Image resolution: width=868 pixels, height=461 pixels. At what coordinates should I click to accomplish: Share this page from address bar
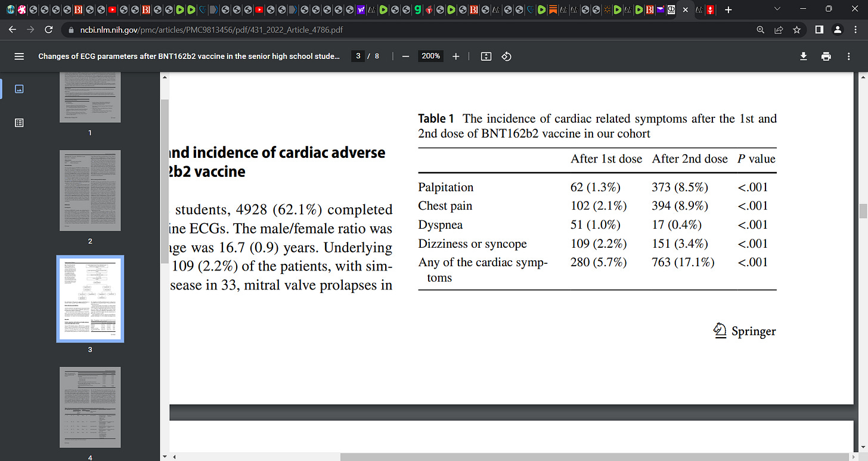tap(778, 30)
